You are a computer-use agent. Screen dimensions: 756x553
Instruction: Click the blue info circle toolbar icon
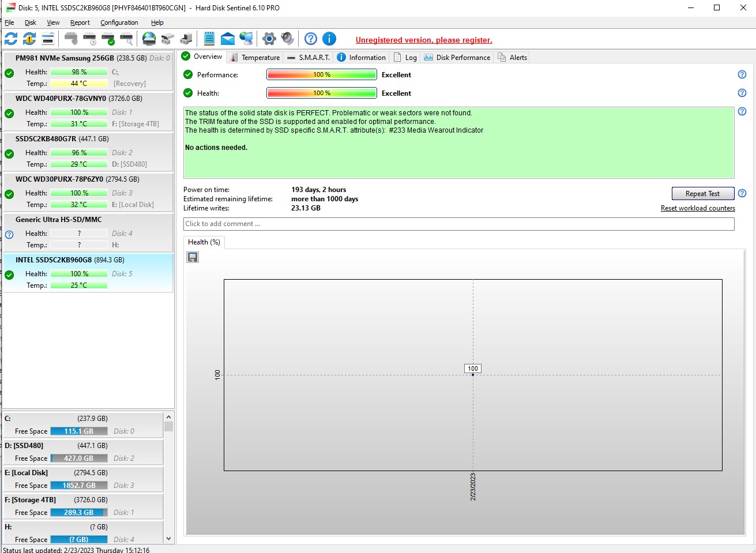[329, 39]
